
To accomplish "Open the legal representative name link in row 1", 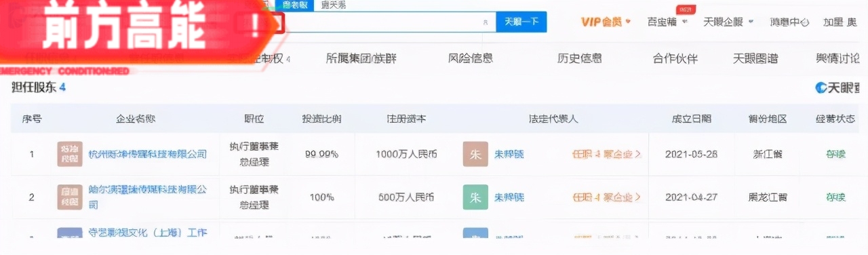I will pos(509,154).
